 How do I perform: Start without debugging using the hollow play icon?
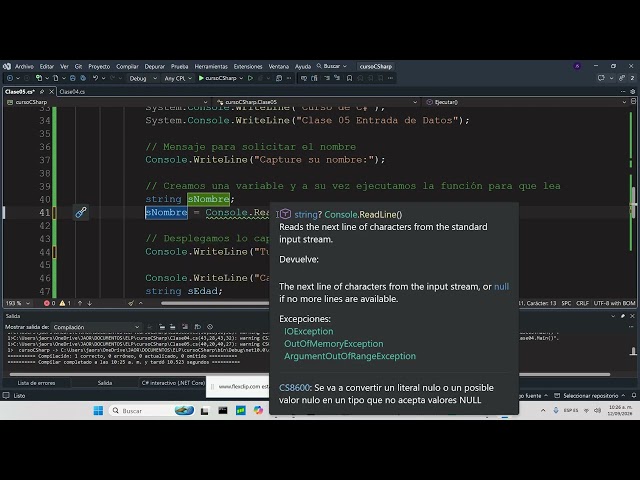click(250, 78)
